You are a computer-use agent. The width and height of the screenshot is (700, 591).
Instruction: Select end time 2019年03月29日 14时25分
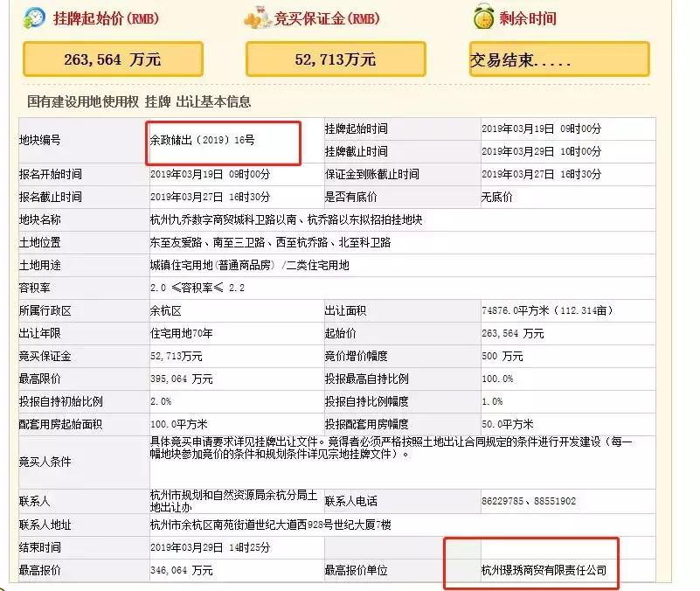coord(210,547)
